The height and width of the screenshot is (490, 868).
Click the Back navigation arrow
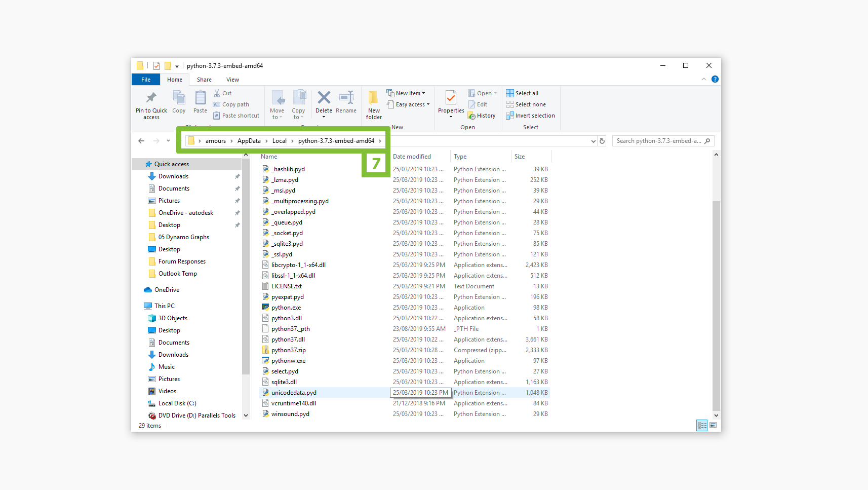[x=141, y=141]
